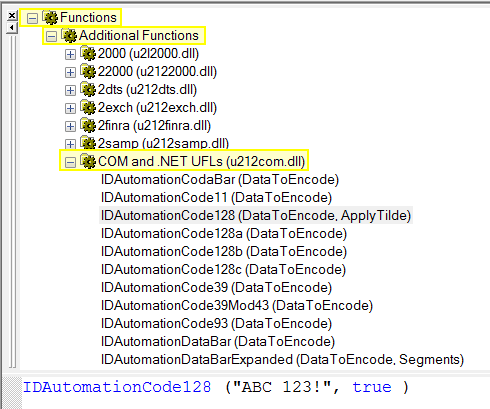Expand the 2000 (u2l2000.dll) node
Screen dimensions: 490x409
point(70,54)
